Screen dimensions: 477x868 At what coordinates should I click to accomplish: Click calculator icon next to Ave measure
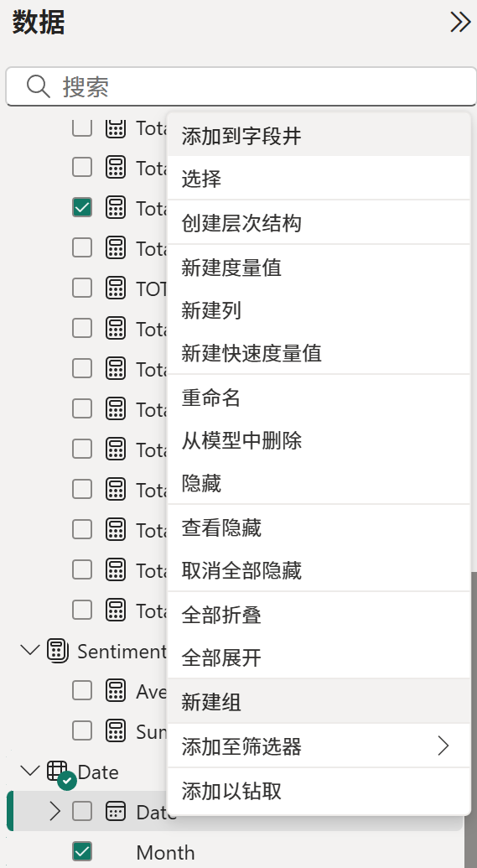pyautogui.click(x=115, y=690)
